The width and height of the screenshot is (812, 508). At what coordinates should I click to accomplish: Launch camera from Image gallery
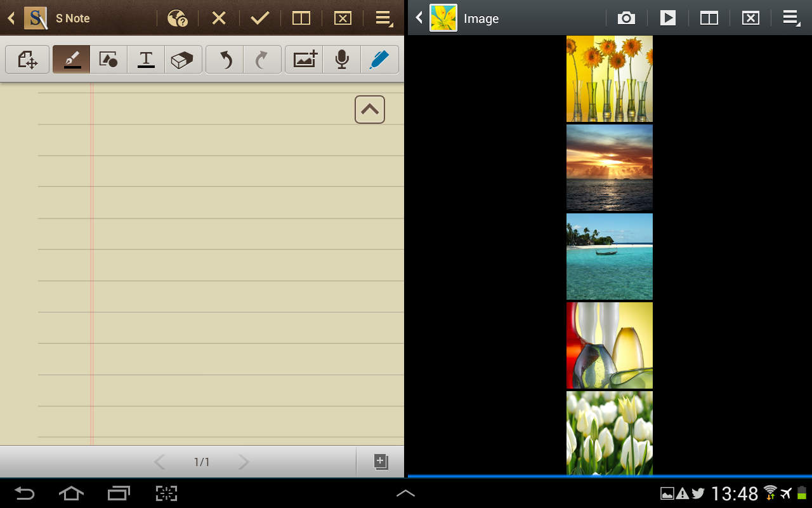626,18
